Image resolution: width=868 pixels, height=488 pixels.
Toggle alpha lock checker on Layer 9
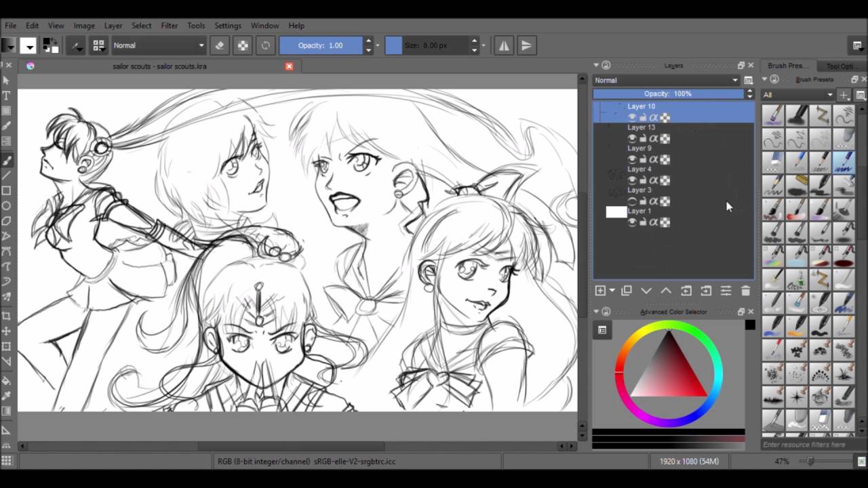click(x=665, y=159)
